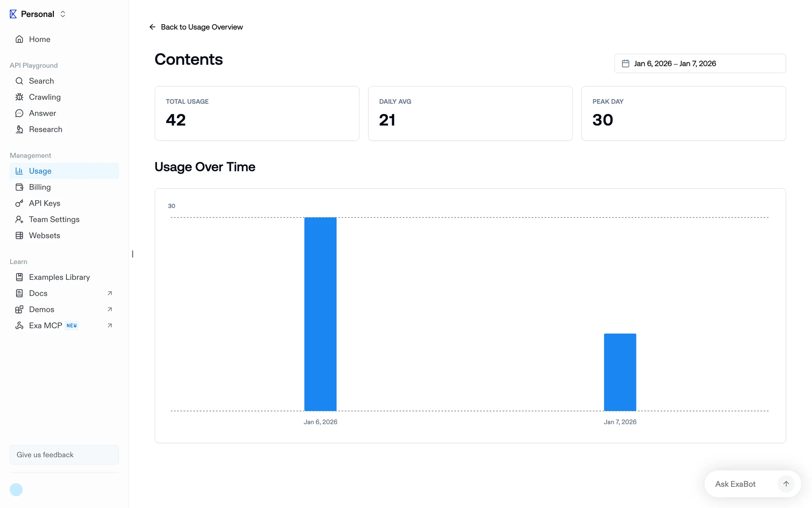Click the Give us feedback button
The image size is (812, 508).
coord(64,455)
